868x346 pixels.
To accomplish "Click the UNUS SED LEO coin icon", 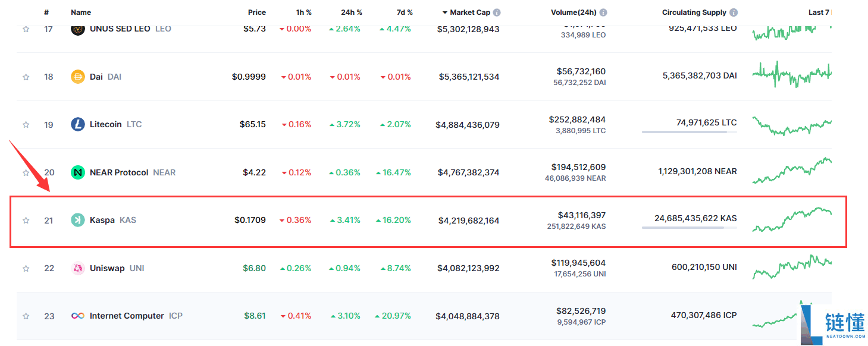I will tap(78, 29).
